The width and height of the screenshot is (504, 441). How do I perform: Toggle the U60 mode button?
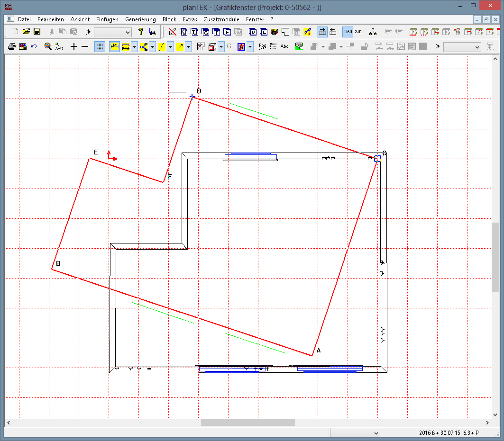point(348,32)
